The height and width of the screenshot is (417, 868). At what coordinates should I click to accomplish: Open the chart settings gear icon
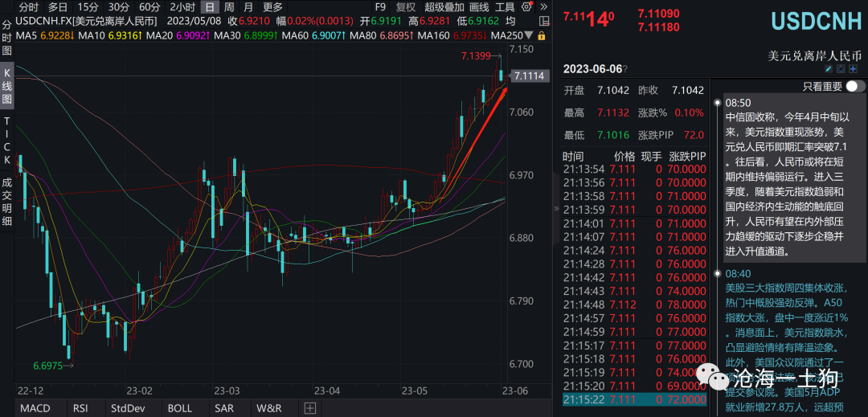coord(526,7)
